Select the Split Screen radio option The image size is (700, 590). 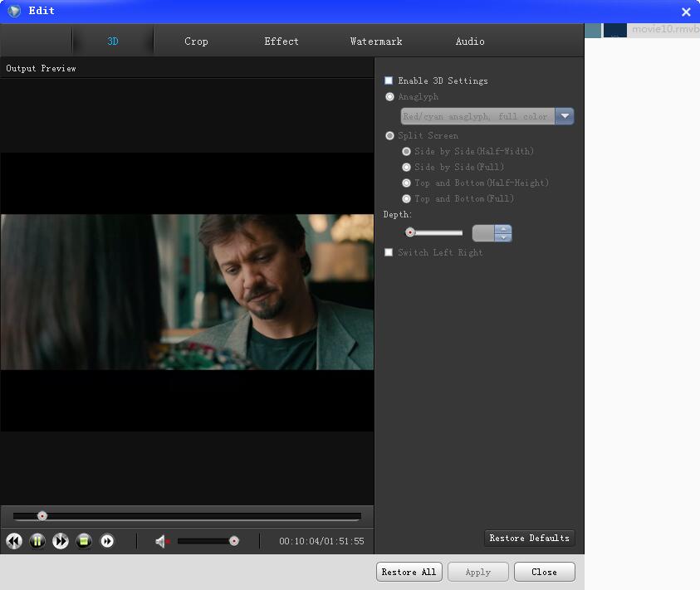389,135
